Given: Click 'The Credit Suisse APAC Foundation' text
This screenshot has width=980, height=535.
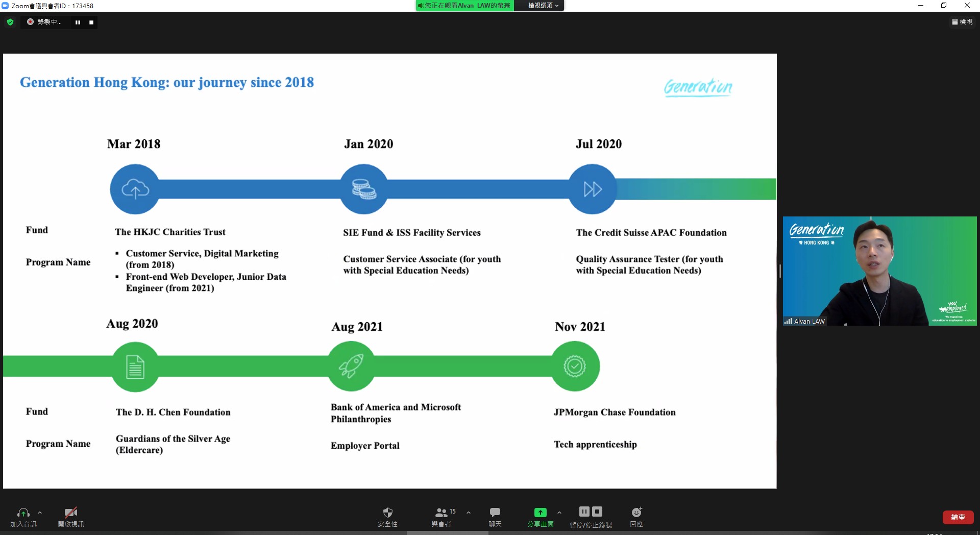Looking at the screenshot, I should click(651, 233).
